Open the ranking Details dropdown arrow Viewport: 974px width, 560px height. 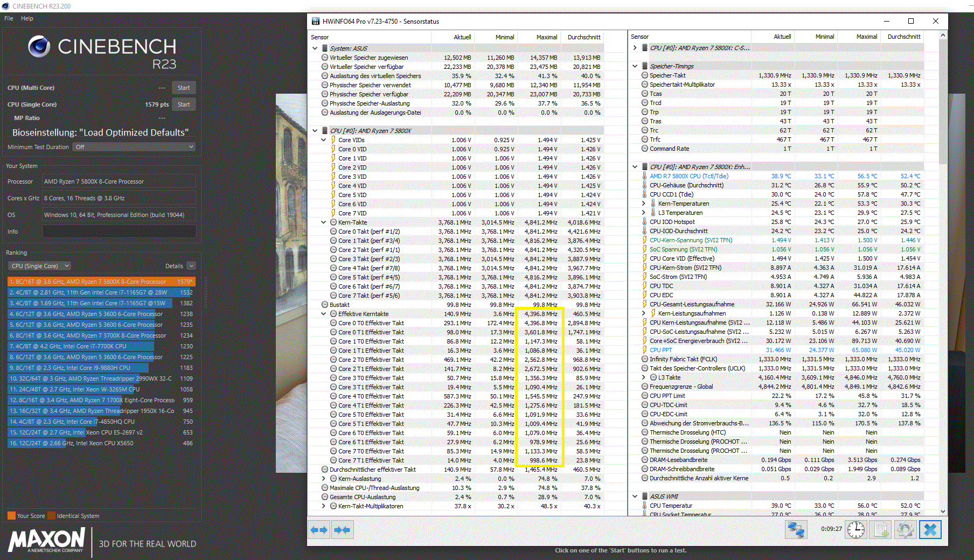point(191,266)
